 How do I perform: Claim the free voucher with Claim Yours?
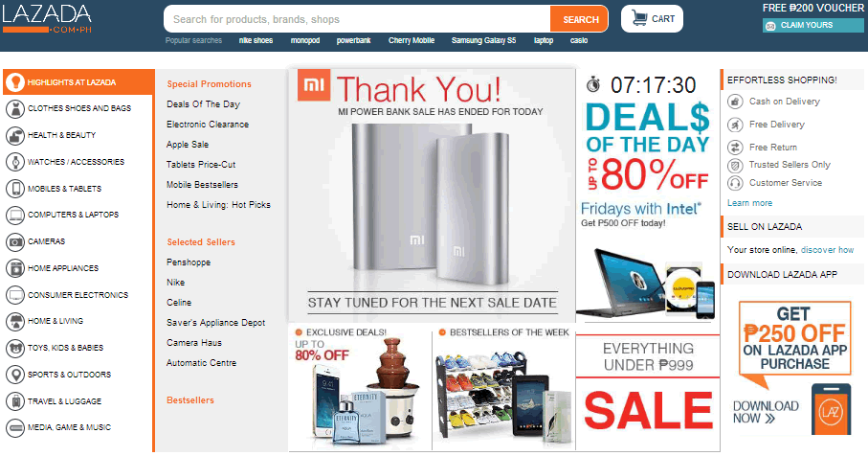click(x=812, y=26)
